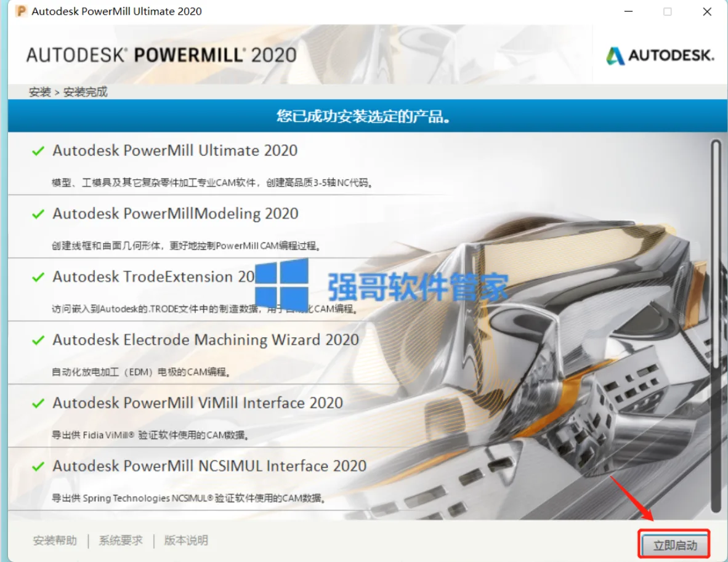Click the PowerMill P icon in title bar
This screenshot has width=728, height=562.
[x=21, y=11]
